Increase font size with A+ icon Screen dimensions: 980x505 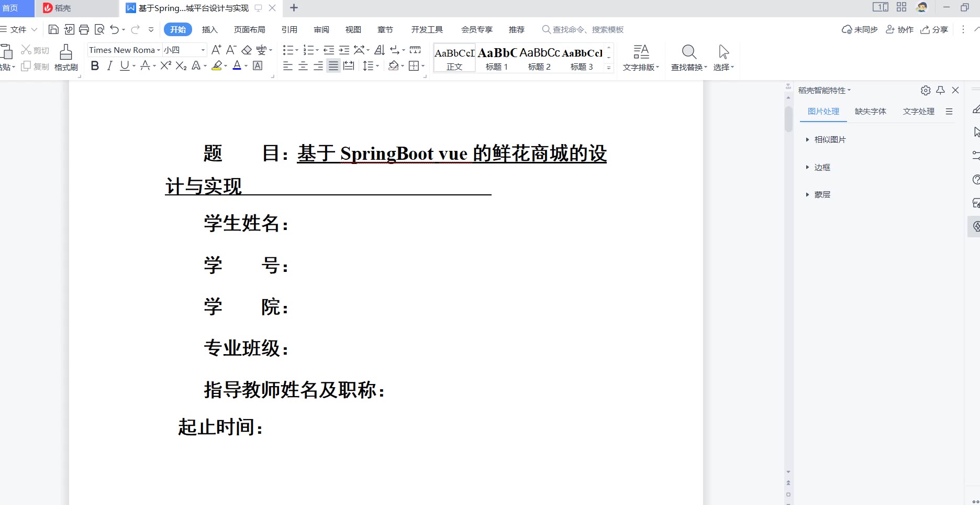pos(216,50)
